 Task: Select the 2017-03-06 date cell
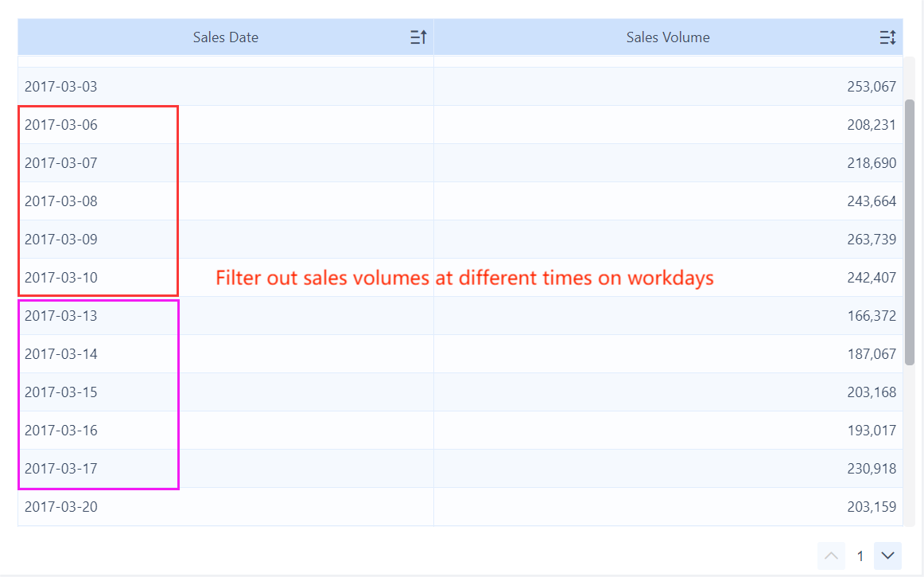pyautogui.click(x=61, y=125)
